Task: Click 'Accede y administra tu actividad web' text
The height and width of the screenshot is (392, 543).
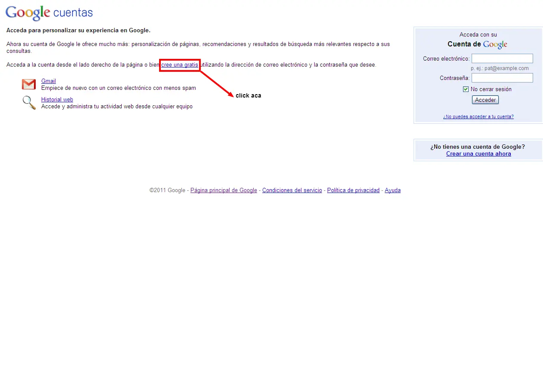Action: pos(87,106)
